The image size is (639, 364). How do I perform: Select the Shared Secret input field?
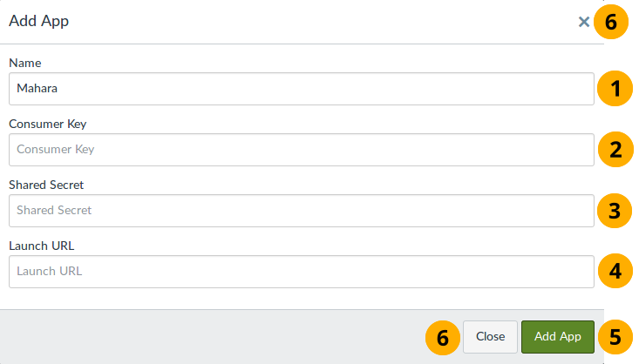click(x=301, y=211)
